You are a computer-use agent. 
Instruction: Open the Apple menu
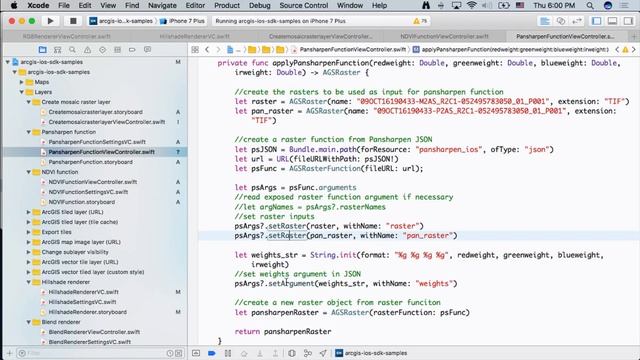click(14, 5)
